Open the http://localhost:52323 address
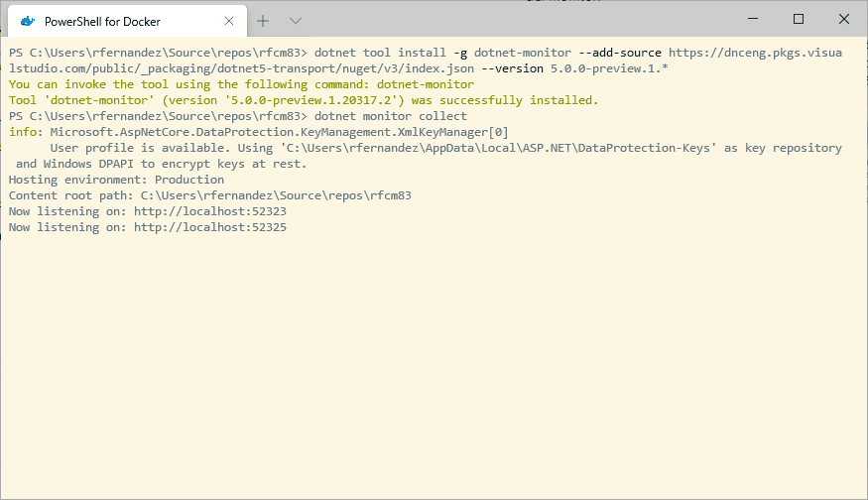The height and width of the screenshot is (500, 868). 210,211
